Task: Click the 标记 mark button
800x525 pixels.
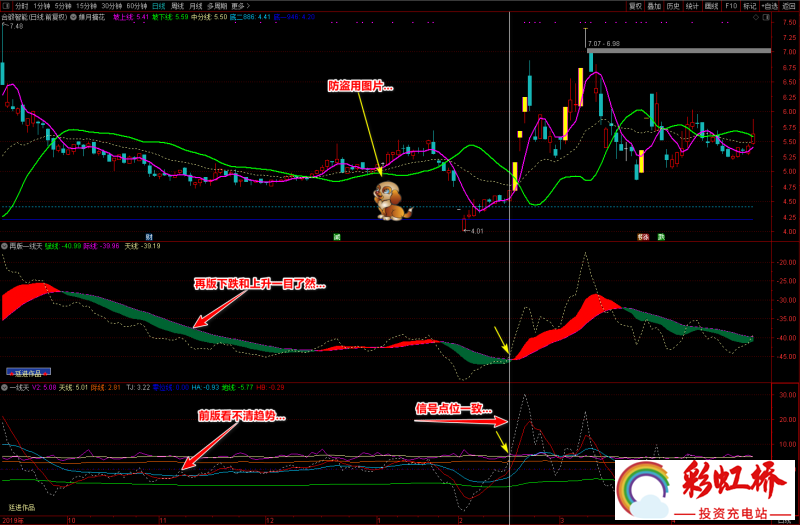Action: click(x=749, y=6)
